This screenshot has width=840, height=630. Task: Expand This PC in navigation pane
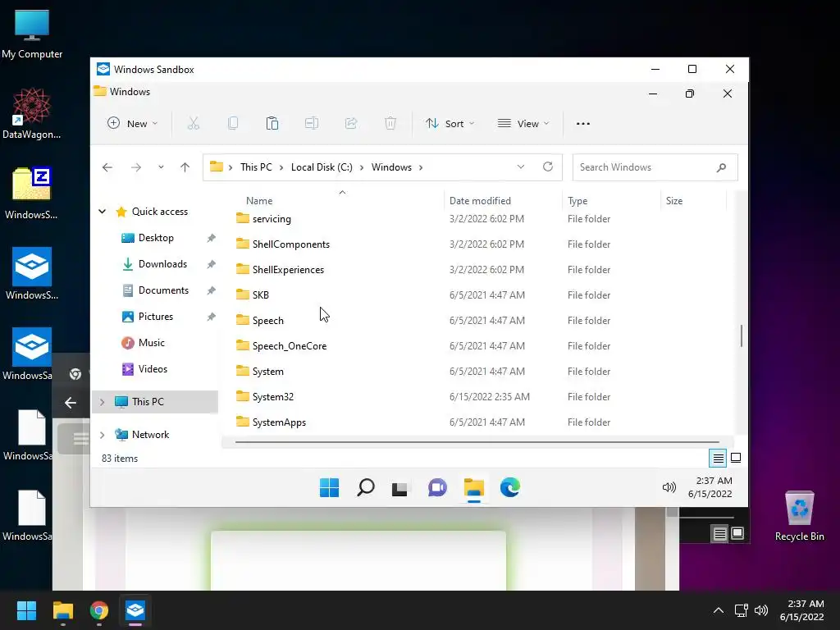point(102,402)
